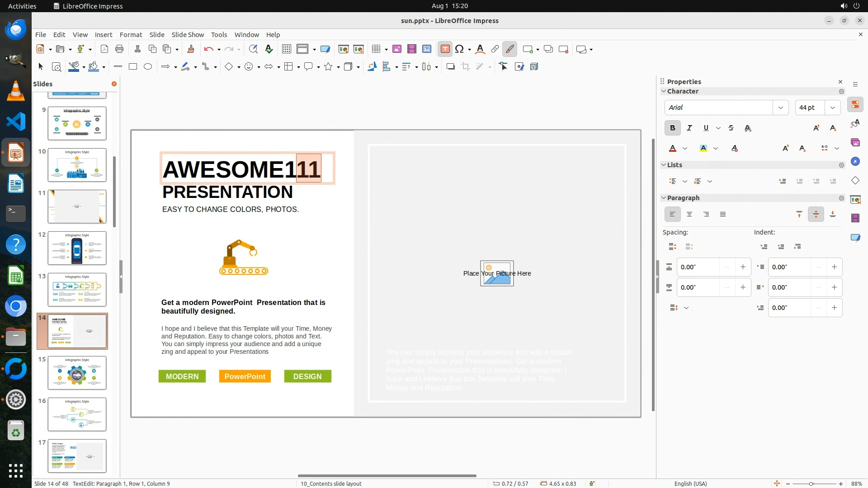This screenshot has width=868, height=488.
Task: Click the Insert Special Character icon
Action: (x=459, y=49)
